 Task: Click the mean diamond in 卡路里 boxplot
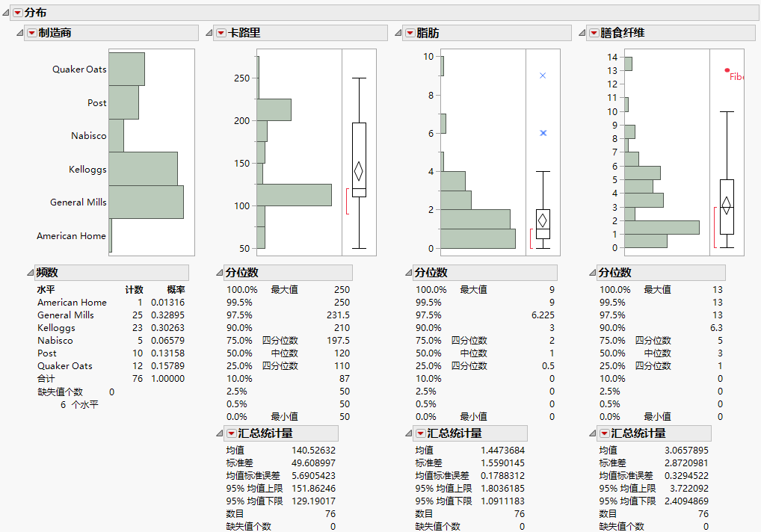pos(357,170)
